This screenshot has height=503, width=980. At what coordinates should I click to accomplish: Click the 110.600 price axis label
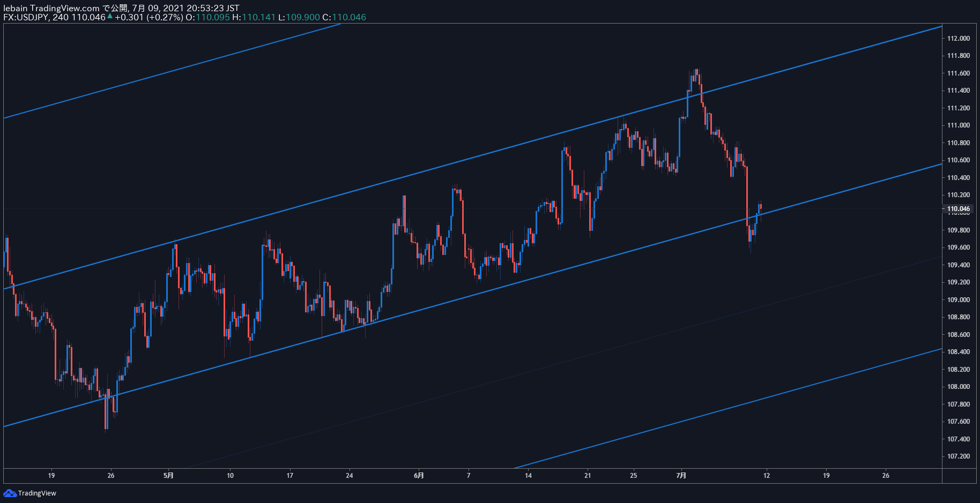point(958,160)
